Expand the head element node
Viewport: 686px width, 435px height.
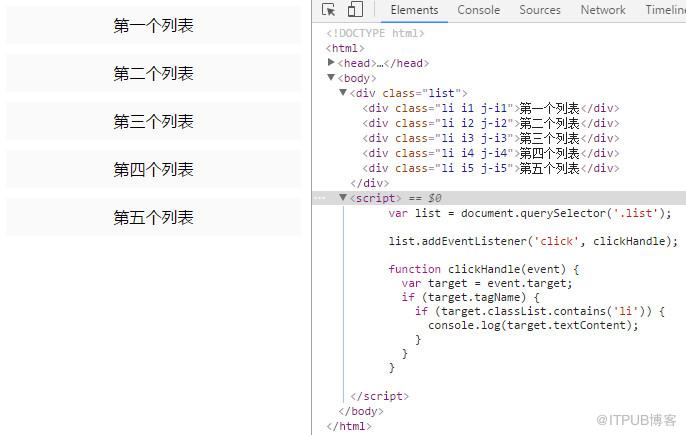click(331, 63)
